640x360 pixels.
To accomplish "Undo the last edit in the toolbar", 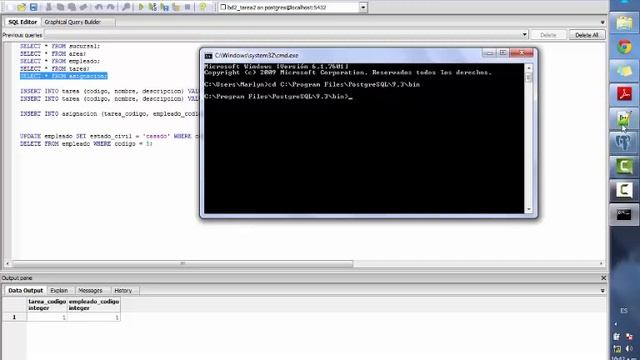I will click(98, 7).
